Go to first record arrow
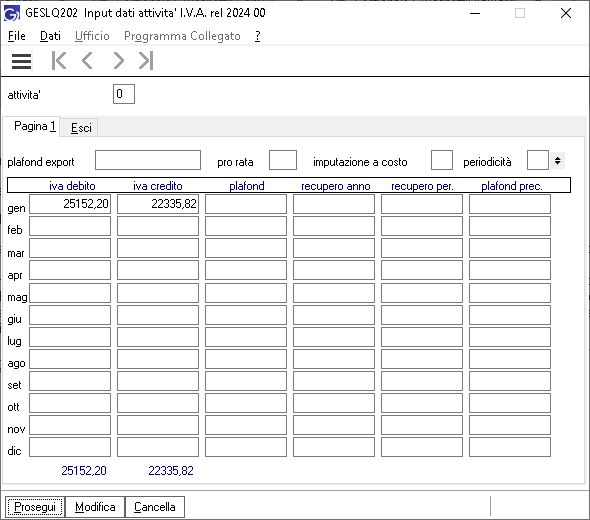 59,61
